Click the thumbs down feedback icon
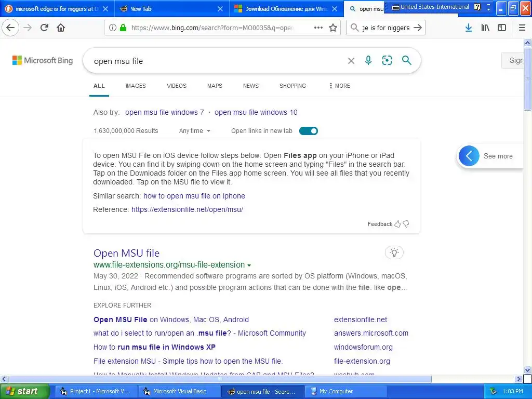This screenshot has height=399, width=532. (406, 224)
